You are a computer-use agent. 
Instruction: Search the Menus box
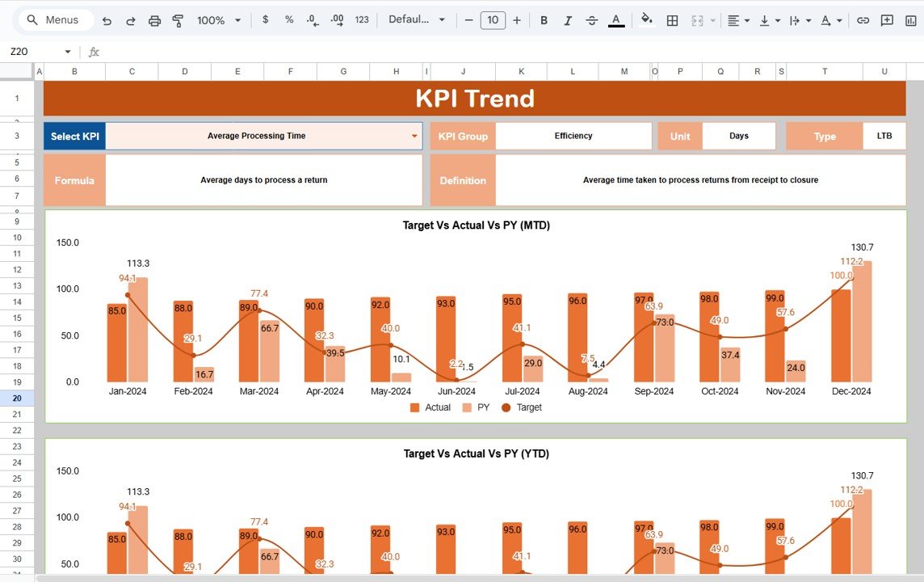click(x=55, y=20)
